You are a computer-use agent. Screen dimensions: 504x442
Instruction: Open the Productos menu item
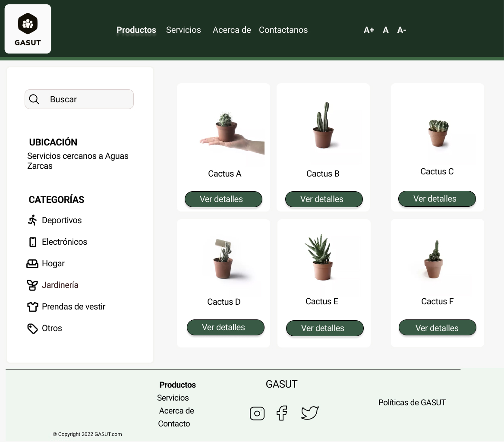coord(136,30)
